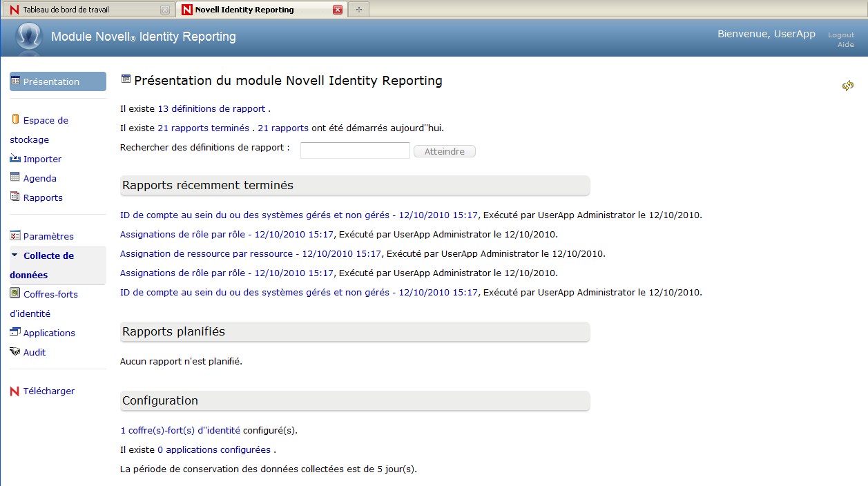The width and height of the screenshot is (868, 486).
Task: Open first Assignations de rôle par rôle report
Action: 227,234
